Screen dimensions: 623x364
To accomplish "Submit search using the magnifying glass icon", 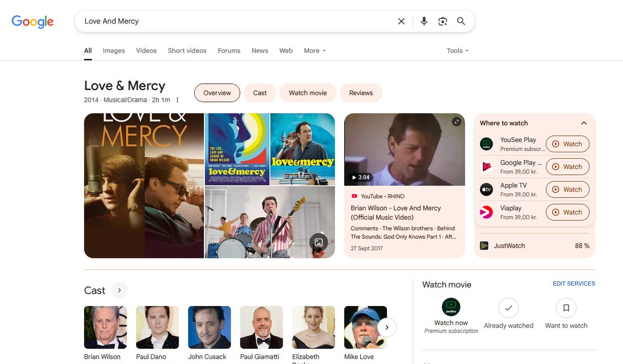I will tap(461, 21).
